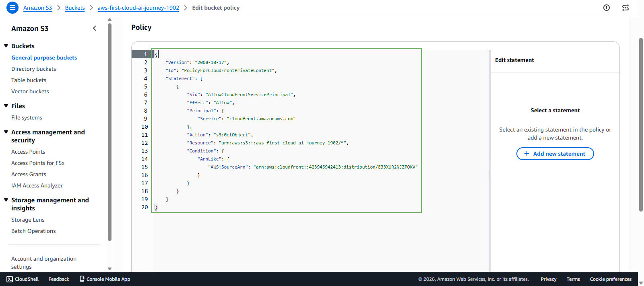Open Account and organization settings
This screenshot has width=644, height=286.
coord(44,263)
